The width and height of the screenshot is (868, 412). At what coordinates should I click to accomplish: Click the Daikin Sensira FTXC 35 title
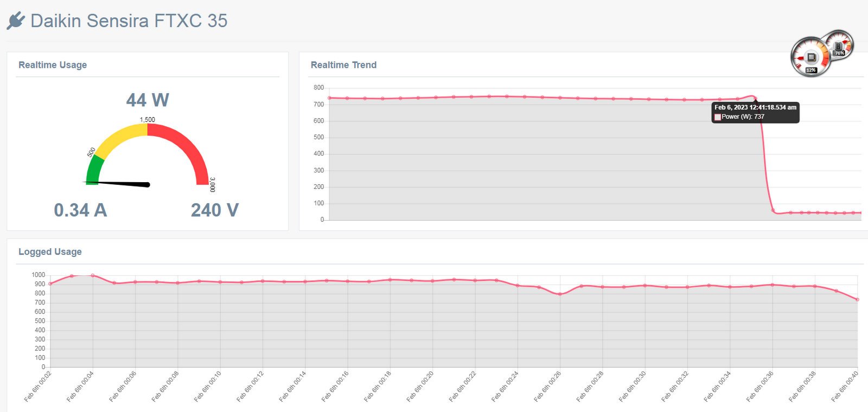(129, 21)
